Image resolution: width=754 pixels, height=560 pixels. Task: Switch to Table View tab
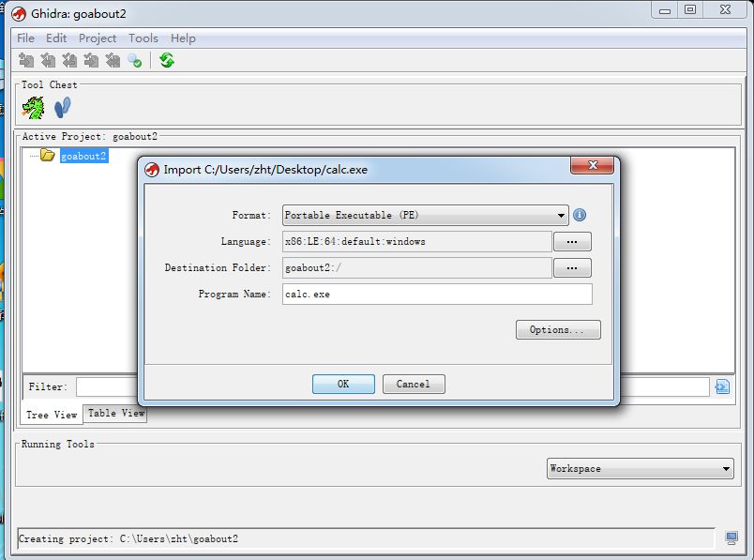[x=115, y=414]
